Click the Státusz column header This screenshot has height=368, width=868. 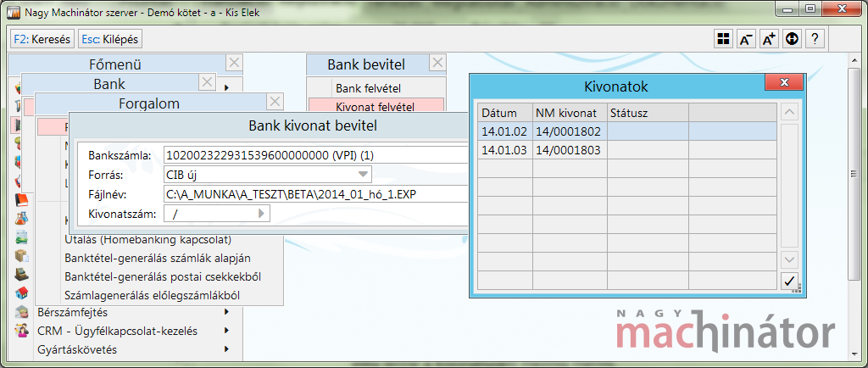(x=648, y=113)
